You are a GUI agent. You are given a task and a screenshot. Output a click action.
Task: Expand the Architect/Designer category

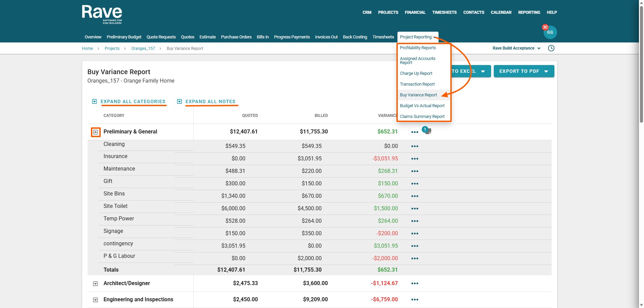[96, 284]
